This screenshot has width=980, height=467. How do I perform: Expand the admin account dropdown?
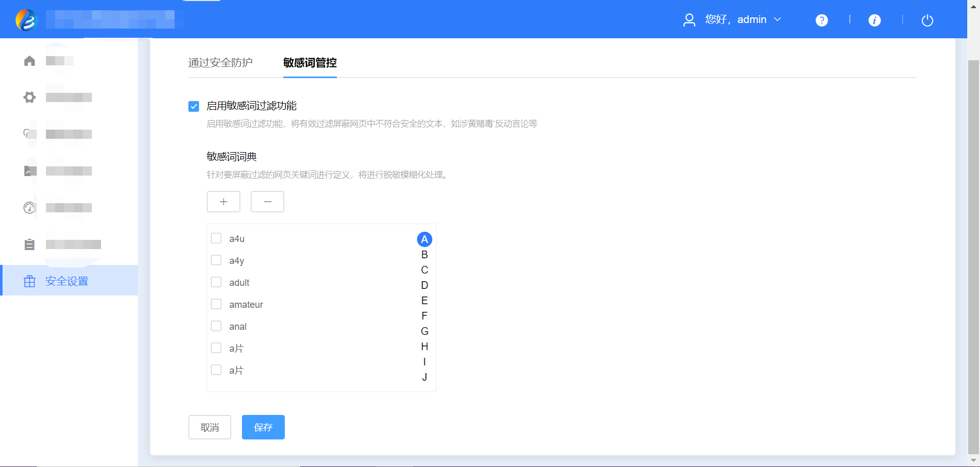pyautogui.click(x=777, y=19)
